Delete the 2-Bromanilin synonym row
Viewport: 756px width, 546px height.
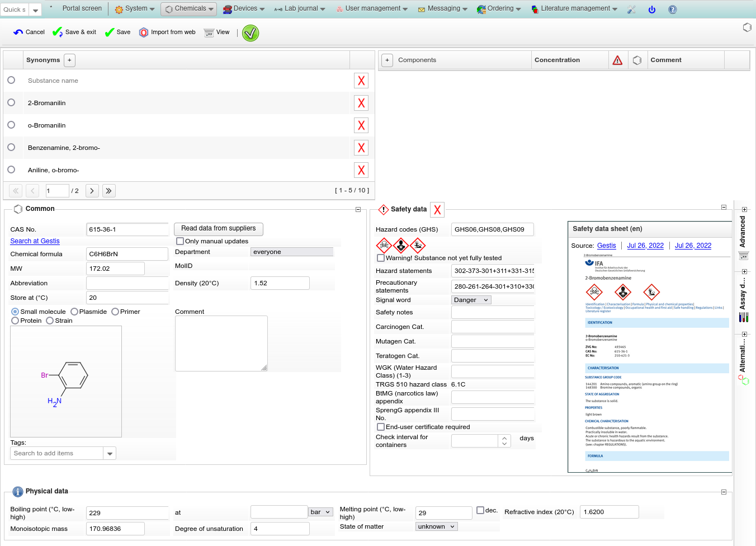click(361, 103)
